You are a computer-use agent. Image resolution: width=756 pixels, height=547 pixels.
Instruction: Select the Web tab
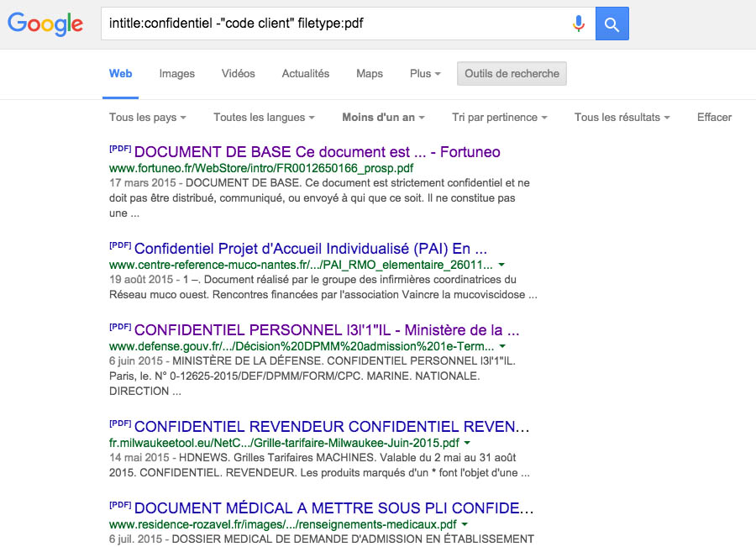pos(120,74)
